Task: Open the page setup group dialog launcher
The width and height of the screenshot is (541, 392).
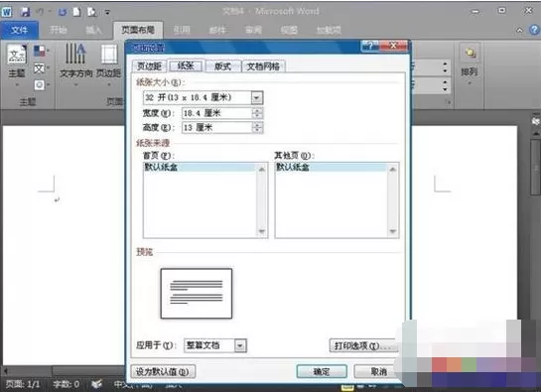Action: tap(449, 102)
